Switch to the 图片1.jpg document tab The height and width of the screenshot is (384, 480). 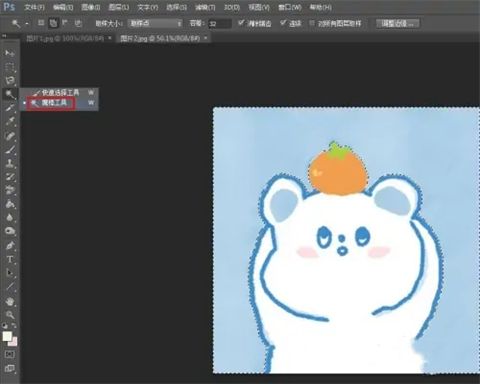coord(65,38)
